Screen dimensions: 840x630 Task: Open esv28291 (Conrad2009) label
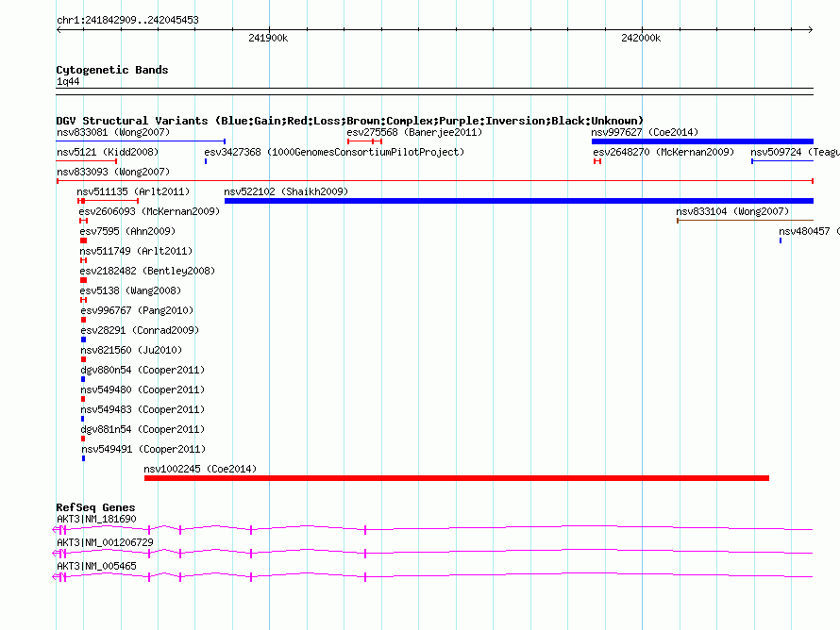click(x=140, y=330)
